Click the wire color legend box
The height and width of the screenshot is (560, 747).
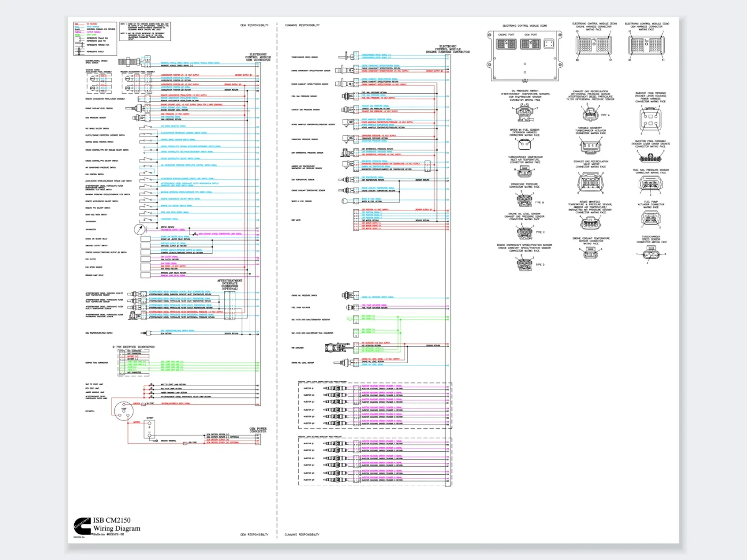(x=95, y=39)
